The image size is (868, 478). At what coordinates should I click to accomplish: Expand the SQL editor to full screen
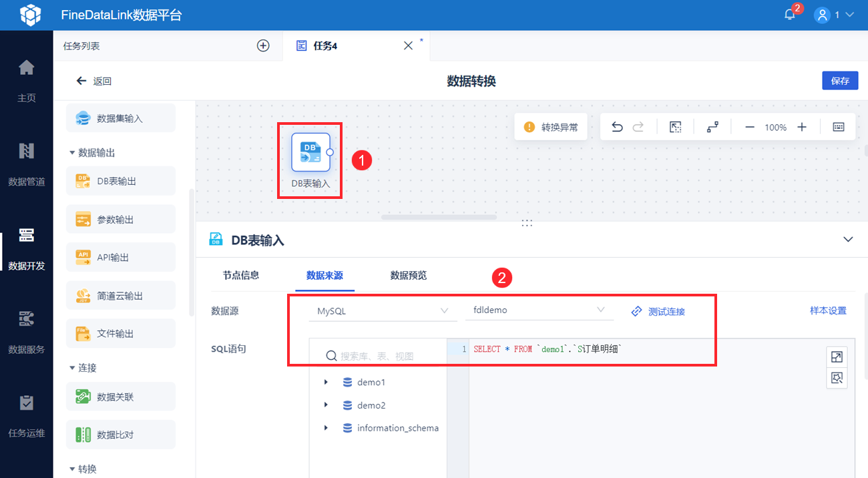(837, 357)
